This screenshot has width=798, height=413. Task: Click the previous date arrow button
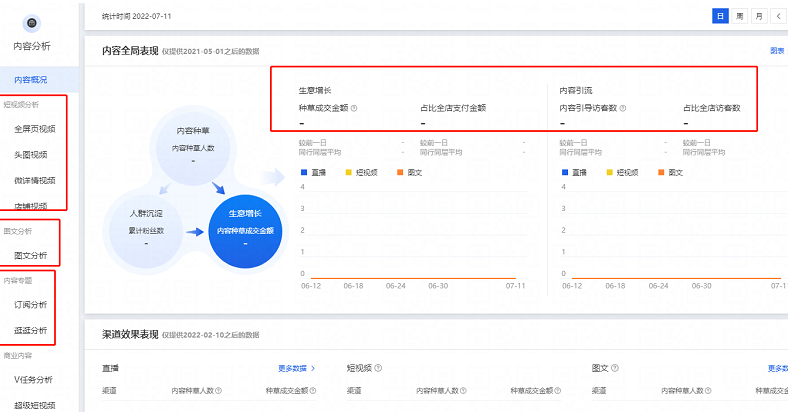[x=778, y=16]
